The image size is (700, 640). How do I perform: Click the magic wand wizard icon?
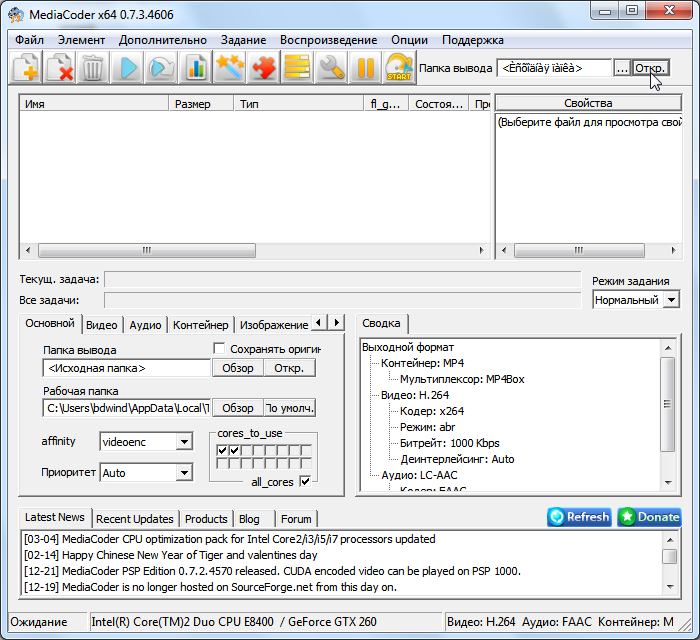(x=229, y=68)
